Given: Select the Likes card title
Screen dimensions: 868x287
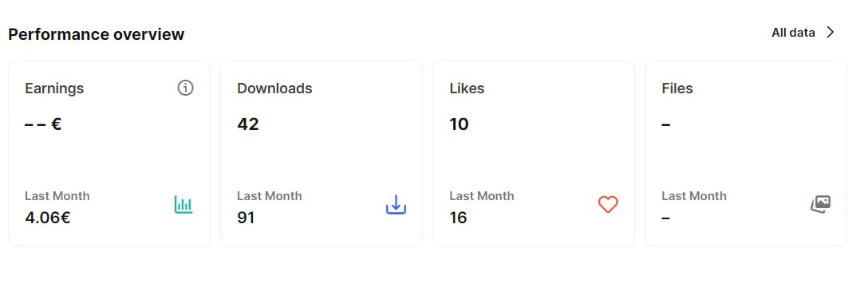Looking at the screenshot, I should (467, 88).
